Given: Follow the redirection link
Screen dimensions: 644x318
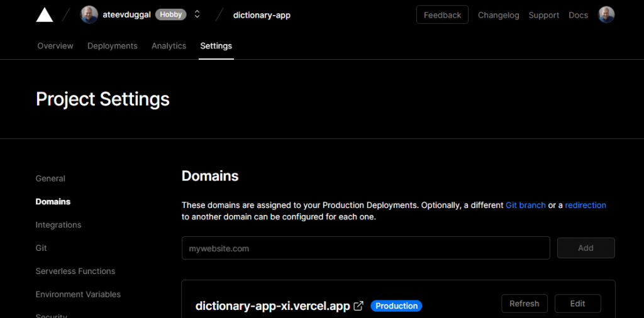Looking at the screenshot, I should 586,205.
